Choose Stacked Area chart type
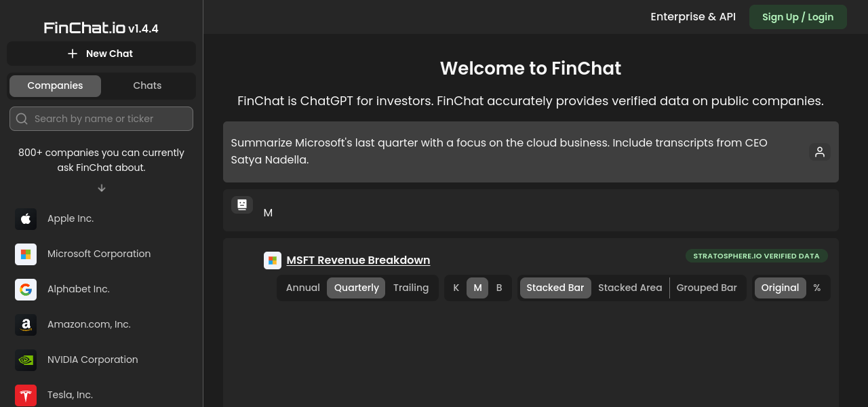The width and height of the screenshot is (868, 407). click(630, 288)
